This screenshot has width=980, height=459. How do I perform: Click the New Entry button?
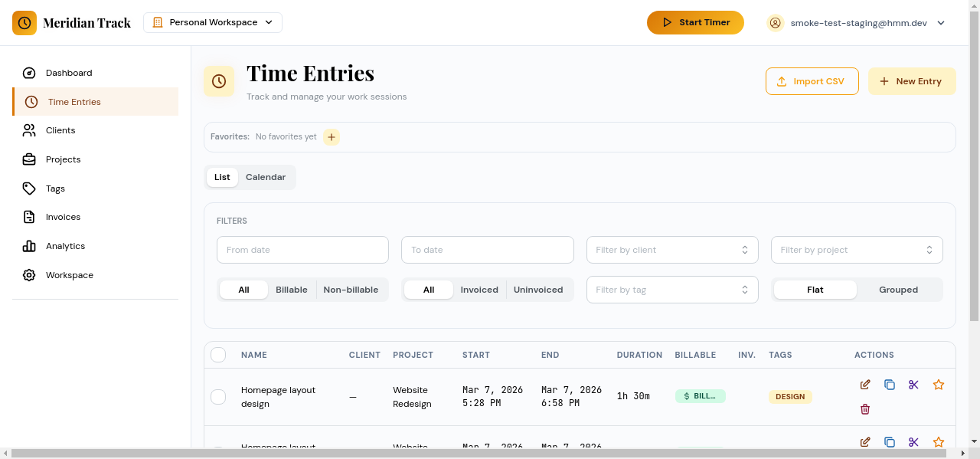coord(912,80)
